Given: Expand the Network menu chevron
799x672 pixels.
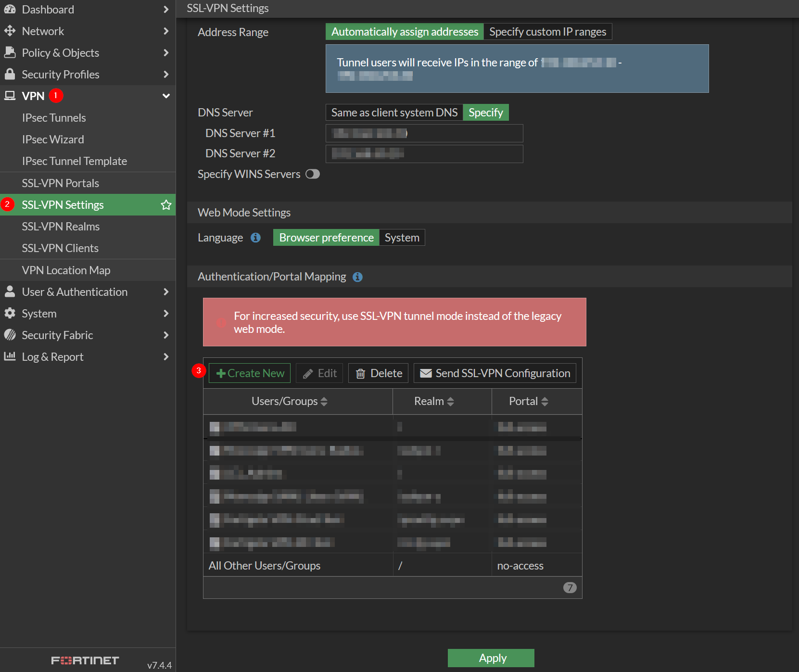Looking at the screenshot, I should point(166,31).
